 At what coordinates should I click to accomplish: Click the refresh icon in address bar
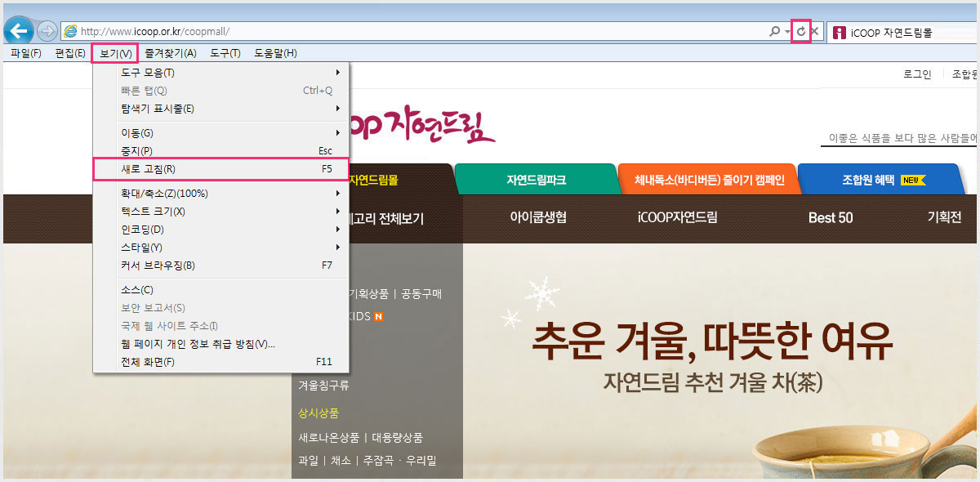[x=801, y=31]
